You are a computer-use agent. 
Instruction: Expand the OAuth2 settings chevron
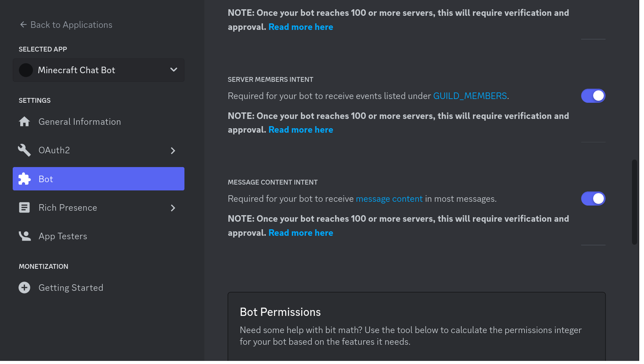pyautogui.click(x=173, y=151)
